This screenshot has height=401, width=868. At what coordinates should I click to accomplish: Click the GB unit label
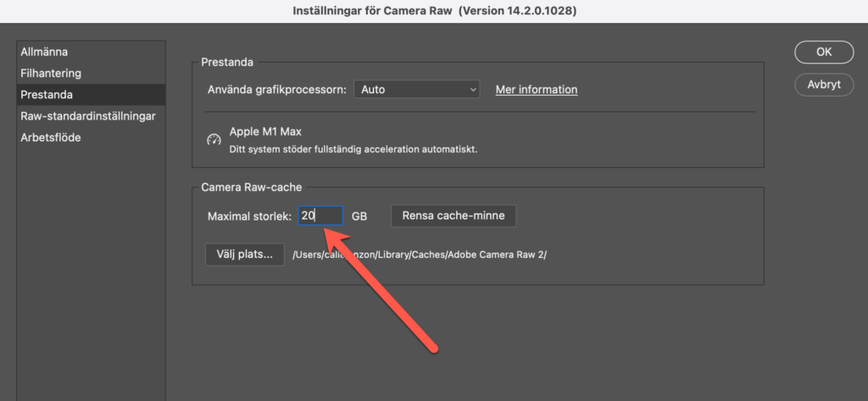click(x=359, y=216)
